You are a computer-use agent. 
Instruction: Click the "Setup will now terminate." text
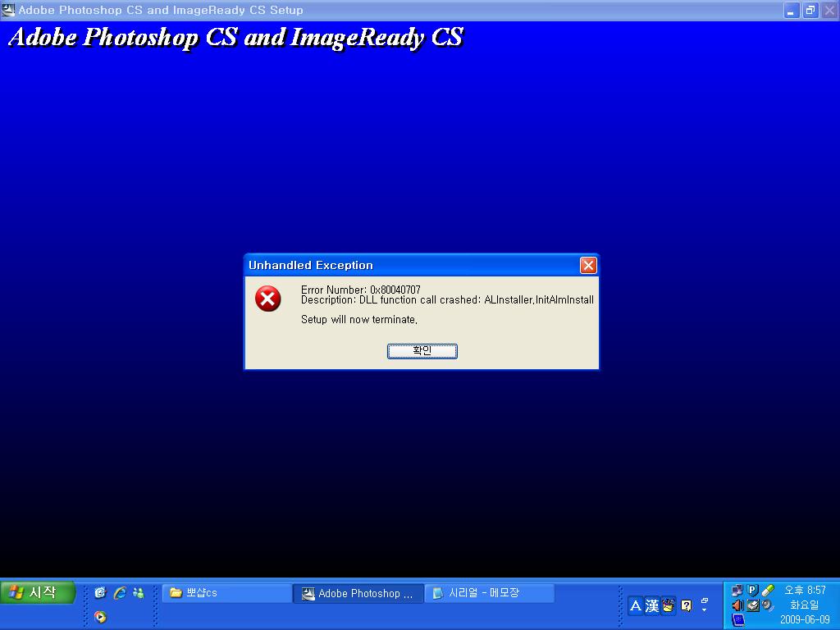tap(359, 319)
